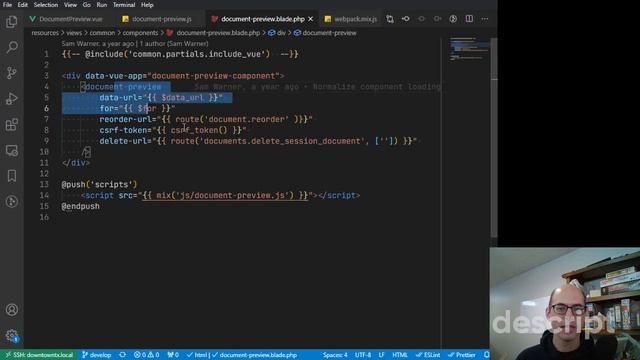Click the open changes with previous revision icon
This screenshot has height=360, width=640.
[x=405, y=19]
